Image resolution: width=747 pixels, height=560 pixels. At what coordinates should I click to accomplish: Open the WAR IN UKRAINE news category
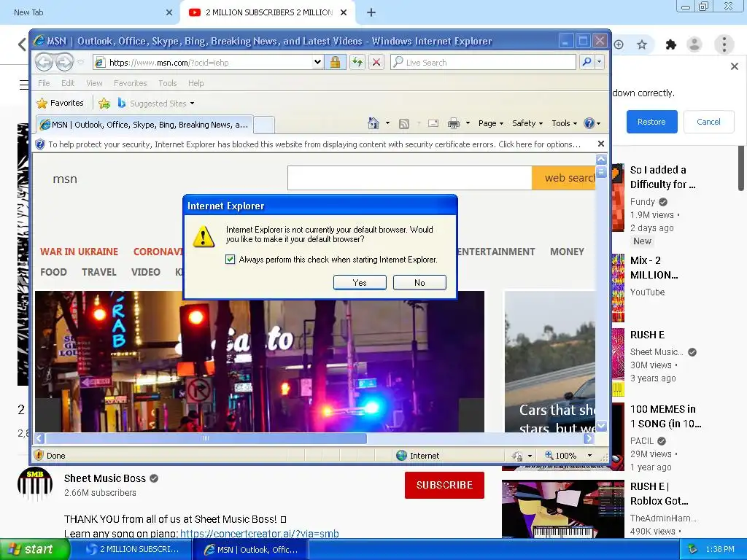coord(79,252)
